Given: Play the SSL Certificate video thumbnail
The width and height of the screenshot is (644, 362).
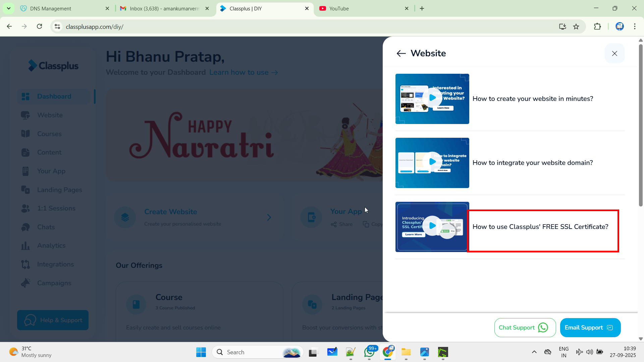Looking at the screenshot, I should [432, 226].
